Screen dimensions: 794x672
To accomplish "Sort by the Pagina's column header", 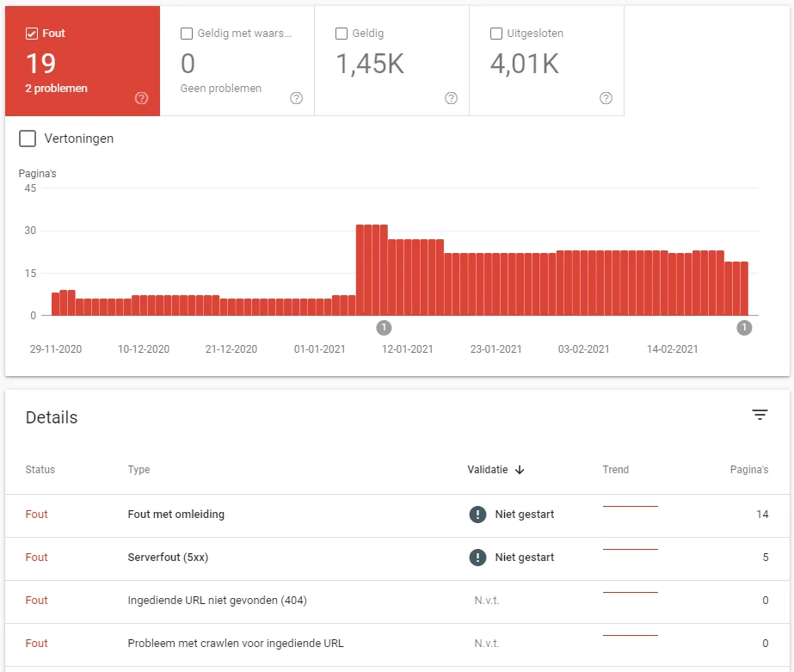I will coord(749,470).
